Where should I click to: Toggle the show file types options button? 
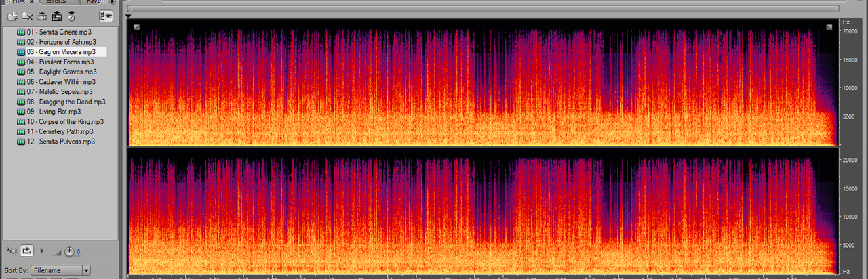click(106, 16)
